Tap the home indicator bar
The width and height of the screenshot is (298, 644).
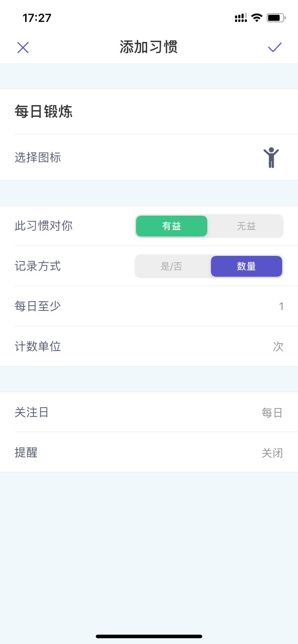(x=149, y=636)
